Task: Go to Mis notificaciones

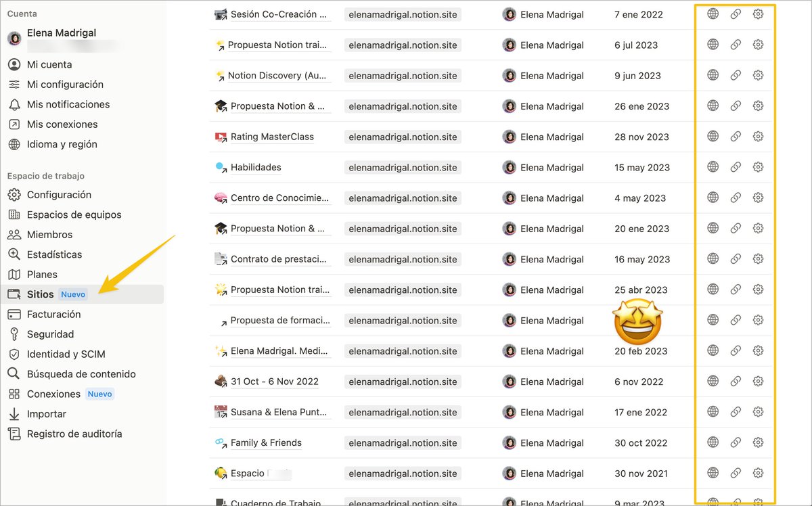Action: tap(68, 105)
